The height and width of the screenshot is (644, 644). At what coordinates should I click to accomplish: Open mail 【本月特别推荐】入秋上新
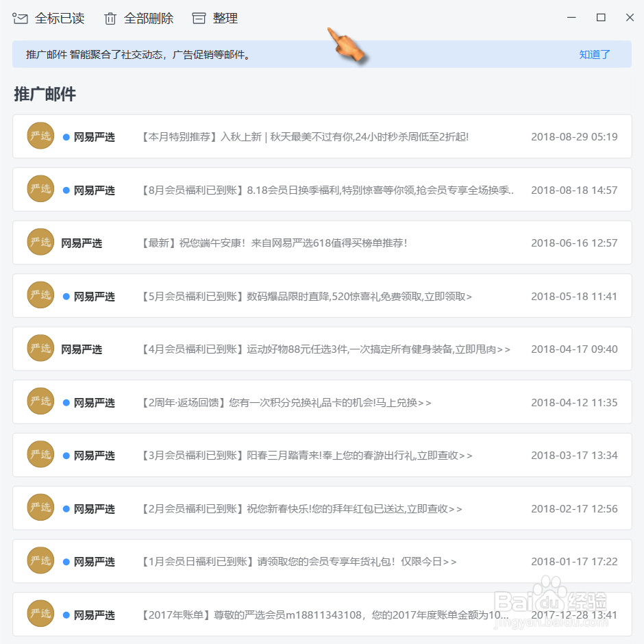(322, 136)
